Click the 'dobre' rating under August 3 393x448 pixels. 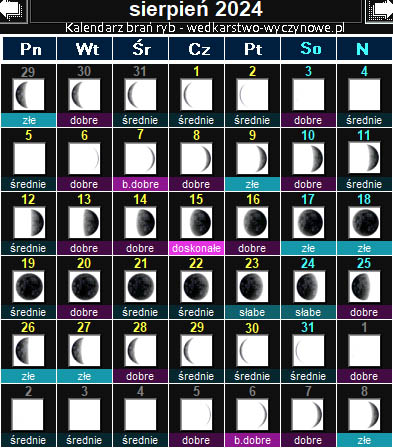pos(308,120)
